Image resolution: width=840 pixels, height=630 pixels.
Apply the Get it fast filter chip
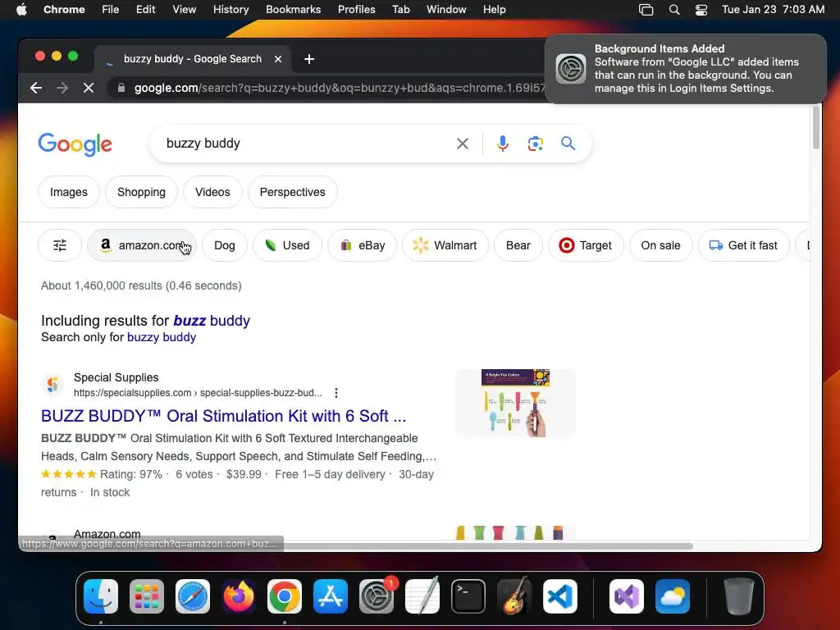pos(743,245)
